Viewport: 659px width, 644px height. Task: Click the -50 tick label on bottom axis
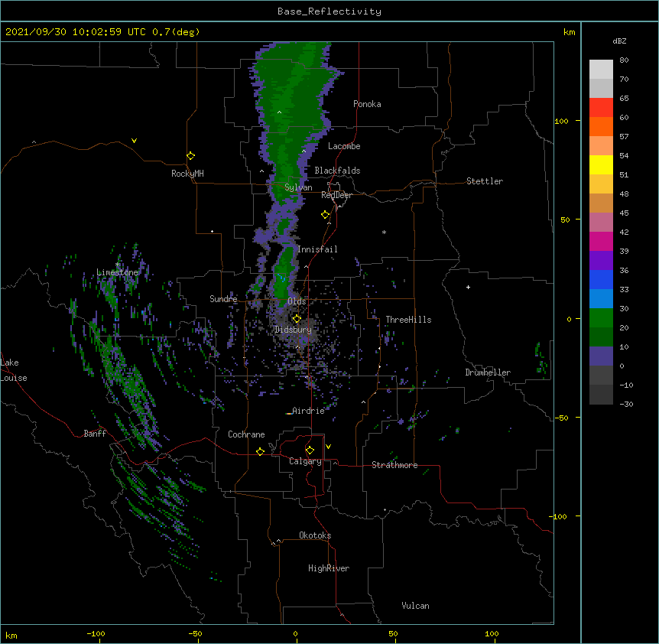[x=195, y=633]
